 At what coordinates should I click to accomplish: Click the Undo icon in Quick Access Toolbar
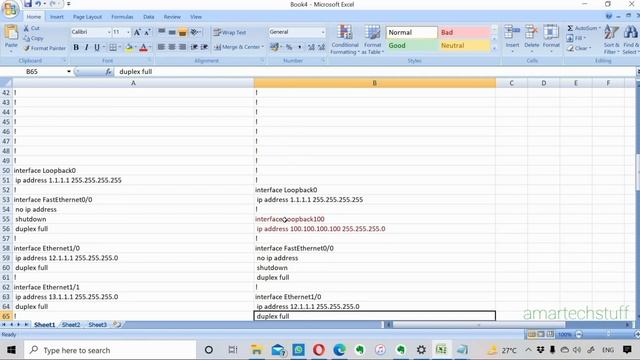coord(38,4)
